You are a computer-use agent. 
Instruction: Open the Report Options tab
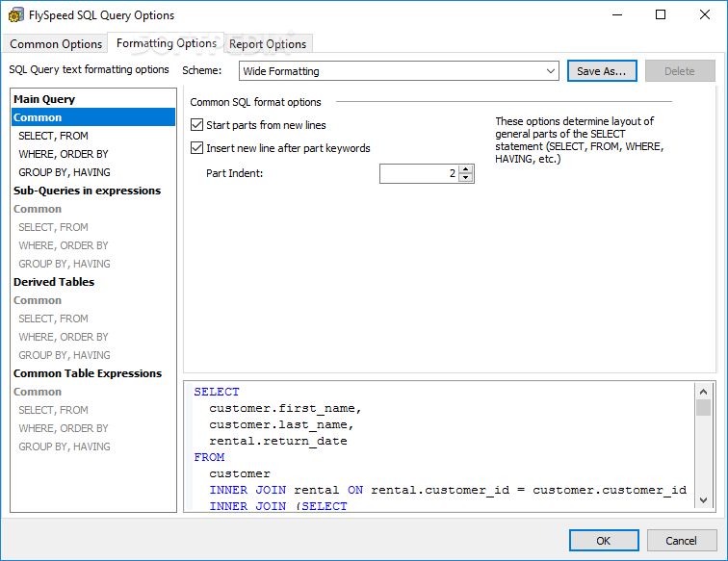(x=268, y=44)
